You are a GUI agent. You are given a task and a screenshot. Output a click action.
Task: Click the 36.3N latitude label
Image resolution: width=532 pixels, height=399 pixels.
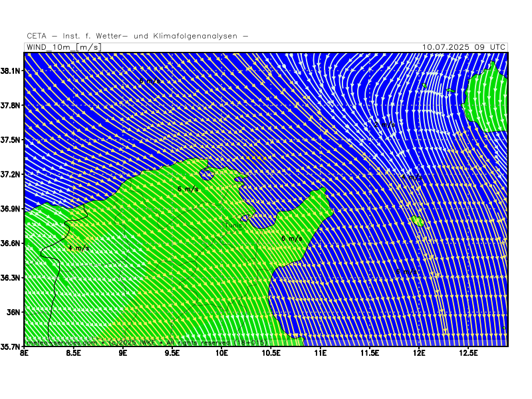(10, 278)
